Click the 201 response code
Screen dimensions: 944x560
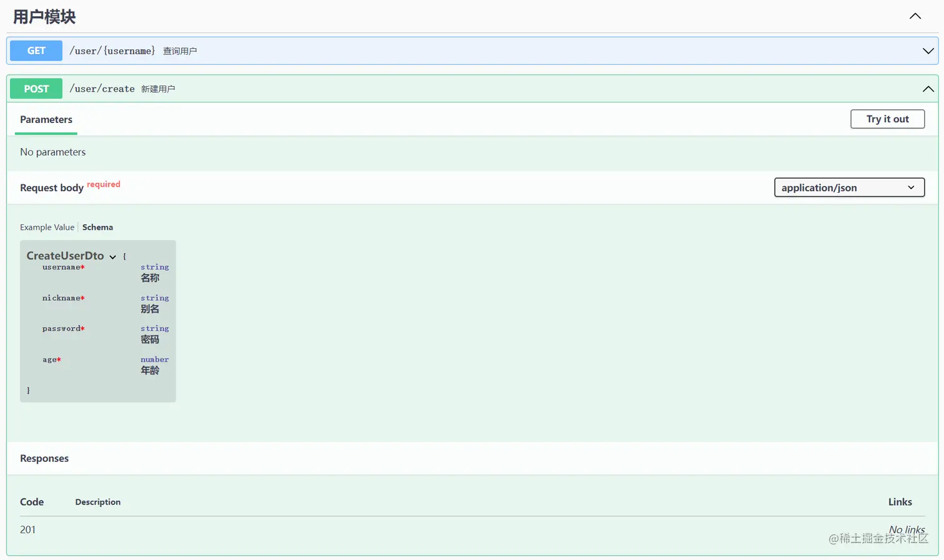point(27,529)
